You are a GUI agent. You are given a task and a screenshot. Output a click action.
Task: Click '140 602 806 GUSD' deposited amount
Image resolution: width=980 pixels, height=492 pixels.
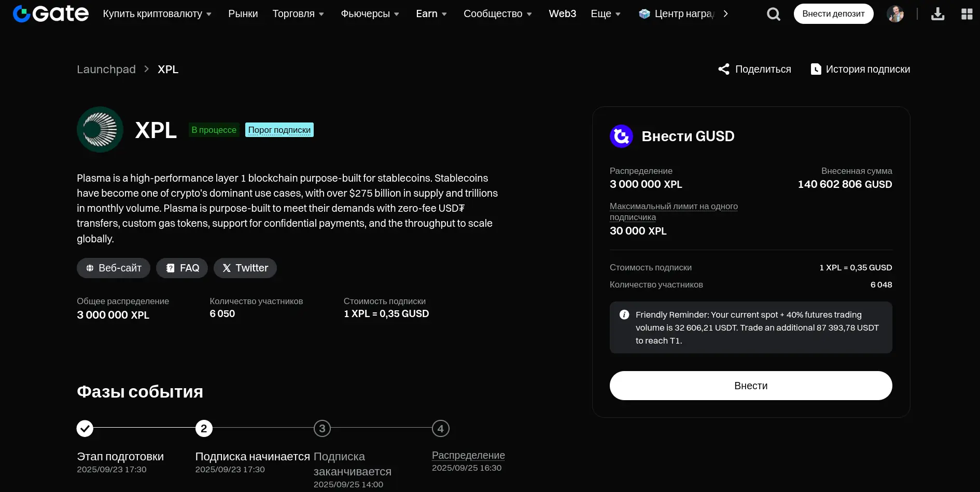(x=845, y=184)
